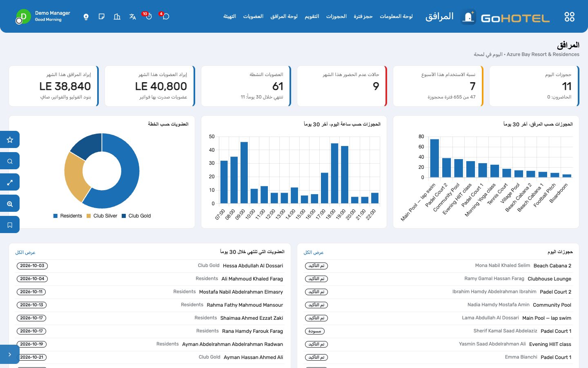Select Hessa Abdullah Al Dossari membership row

coord(150,266)
